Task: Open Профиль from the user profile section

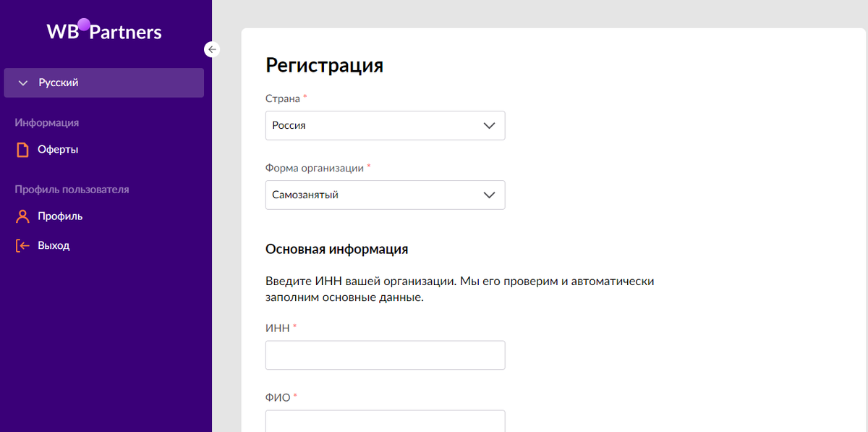Action: [x=60, y=216]
